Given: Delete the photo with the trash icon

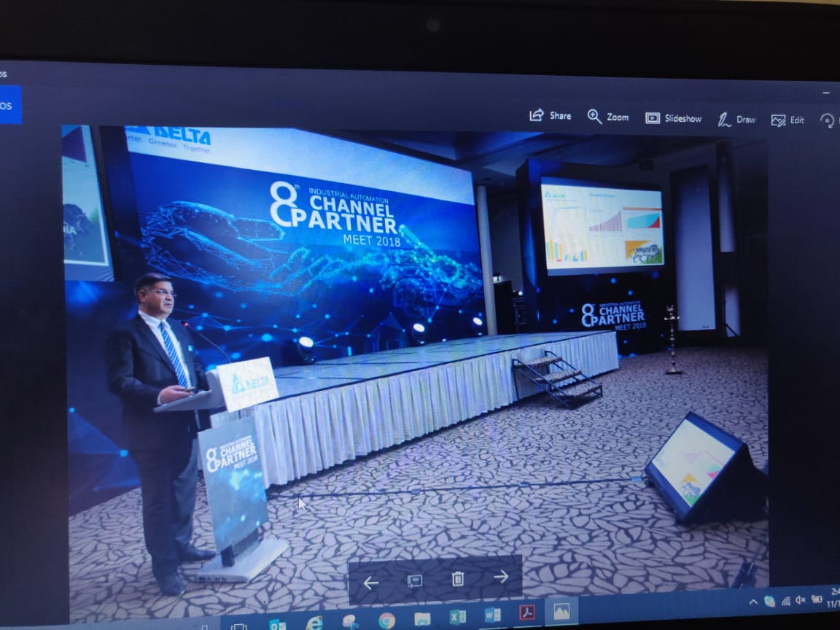Looking at the screenshot, I should pos(457,578).
